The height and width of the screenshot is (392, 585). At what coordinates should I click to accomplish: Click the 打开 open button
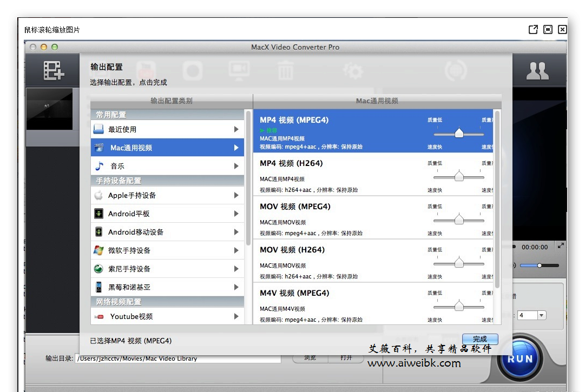tap(346, 358)
